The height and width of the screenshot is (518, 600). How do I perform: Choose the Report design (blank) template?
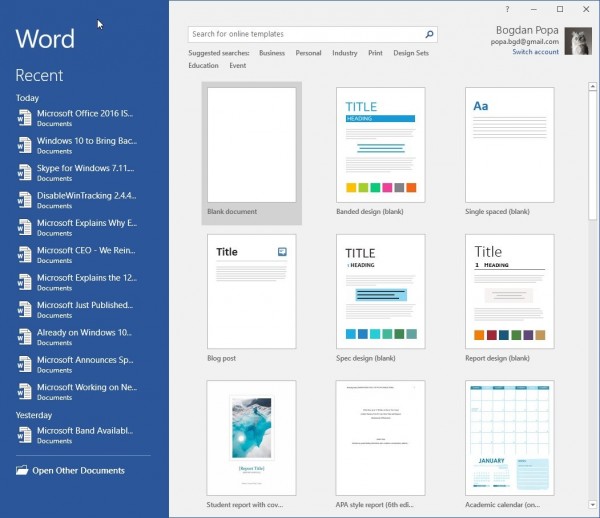tap(510, 298)
